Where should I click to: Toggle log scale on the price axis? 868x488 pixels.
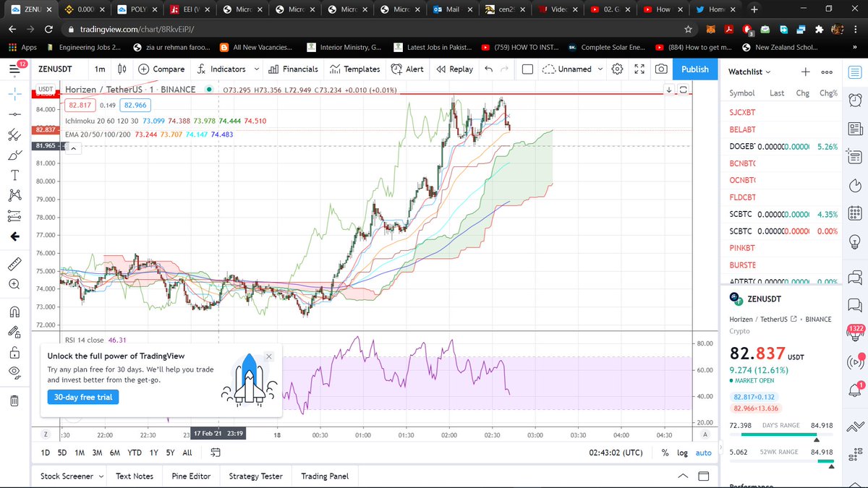682,453
